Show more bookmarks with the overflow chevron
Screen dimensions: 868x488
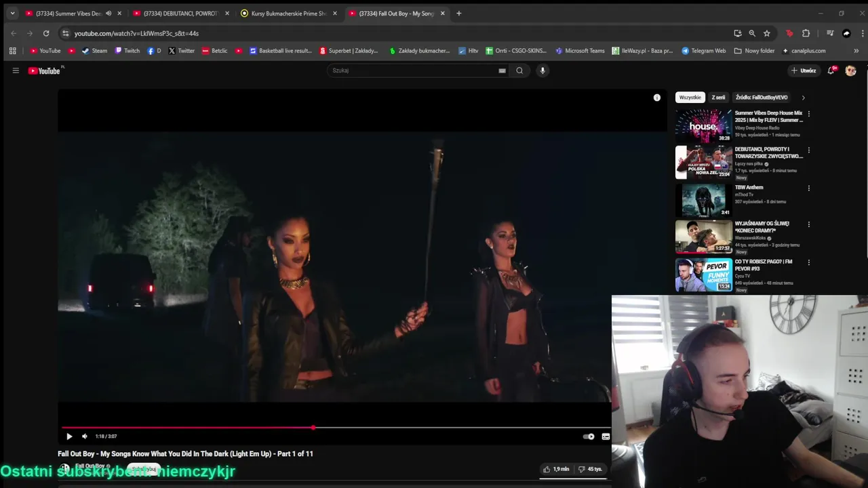pyautogui.click(x=856, y=51)
